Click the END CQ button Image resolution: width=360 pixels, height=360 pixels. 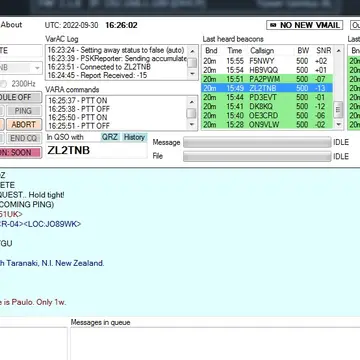tap(23, 138)
